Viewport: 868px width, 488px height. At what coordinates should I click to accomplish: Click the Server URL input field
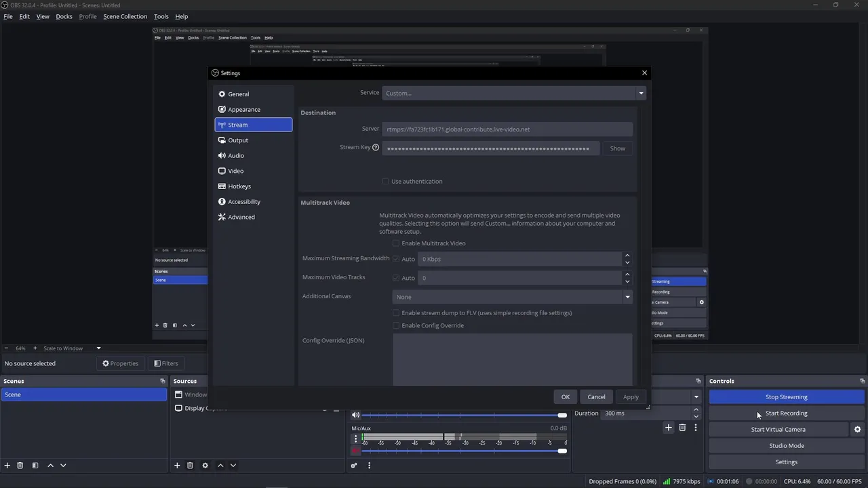(507, 129)
